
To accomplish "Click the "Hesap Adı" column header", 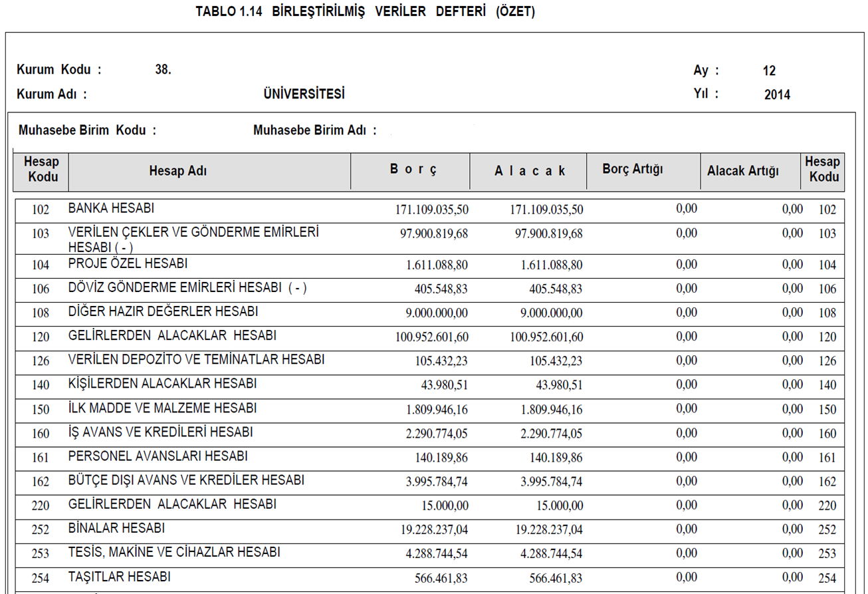I will click(177, 171).
